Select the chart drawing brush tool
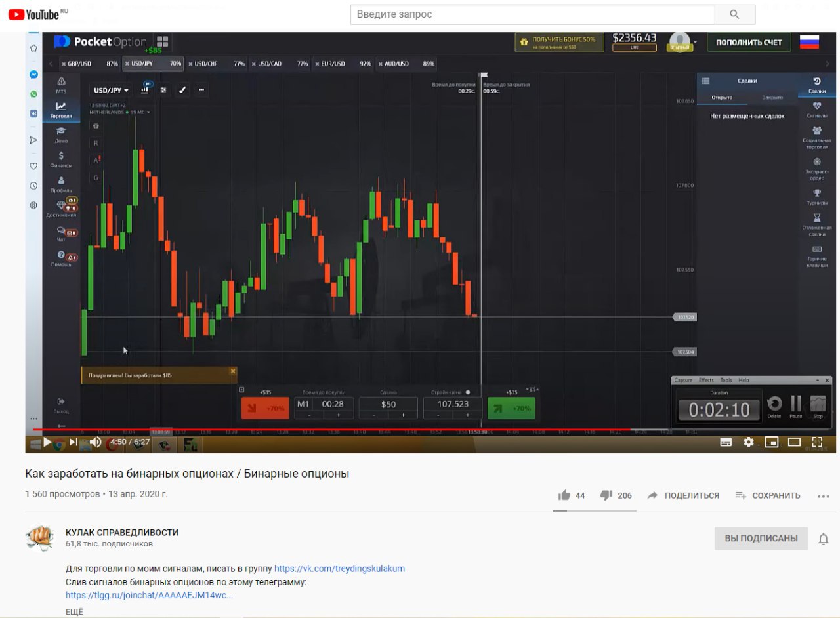The height and width of the screenshot is (618, 840). point(182,90)
